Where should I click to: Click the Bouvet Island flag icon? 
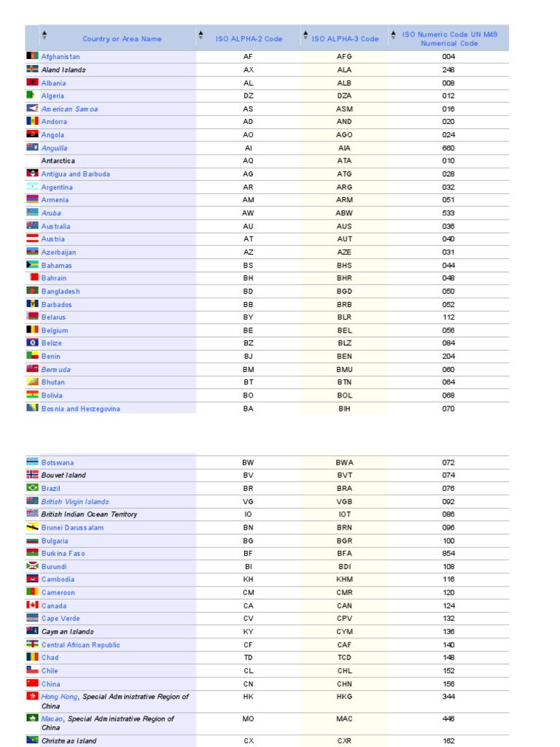pos(32,475)
